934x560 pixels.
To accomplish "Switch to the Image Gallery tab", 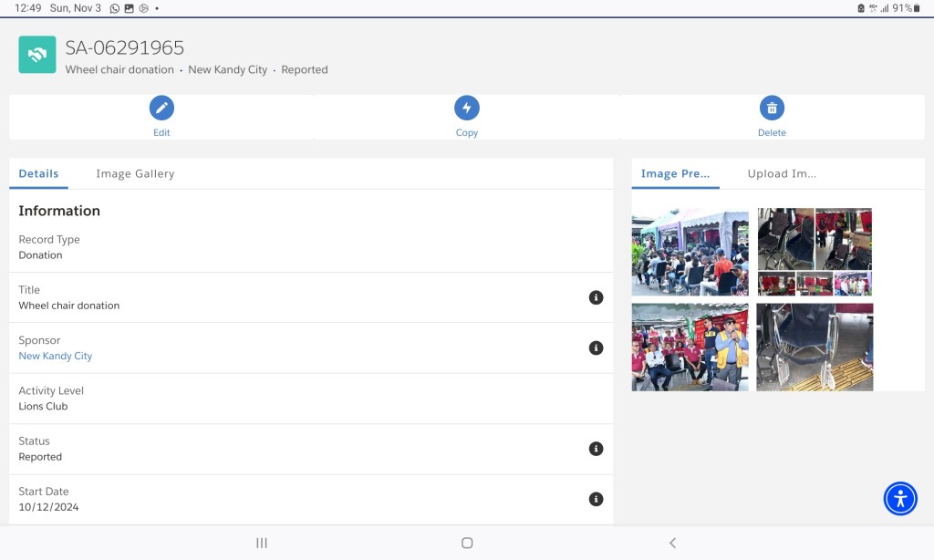I will click(135, 173).
